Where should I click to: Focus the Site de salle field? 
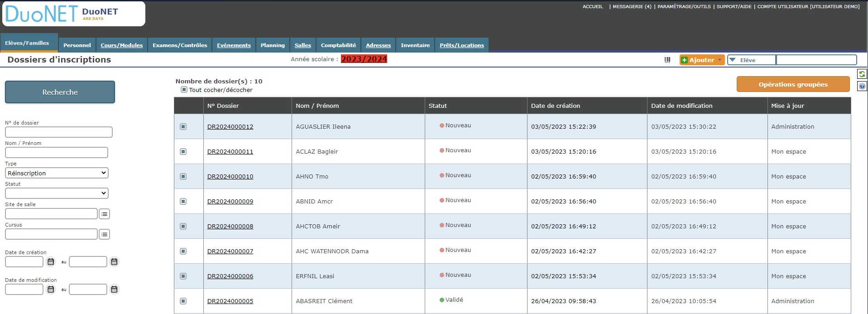[x=51, y=213]
